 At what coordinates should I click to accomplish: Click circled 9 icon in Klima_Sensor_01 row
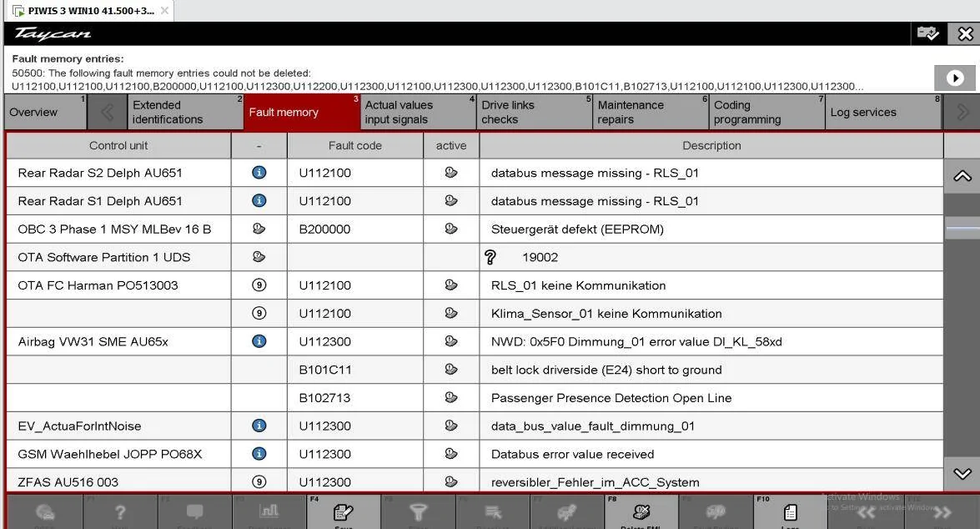click(259, 313)
